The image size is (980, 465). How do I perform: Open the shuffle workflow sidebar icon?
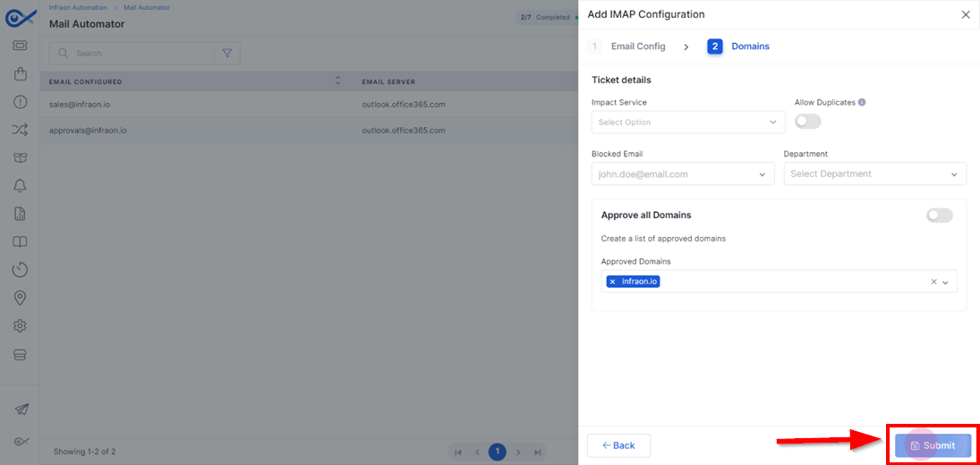point(20,130)
